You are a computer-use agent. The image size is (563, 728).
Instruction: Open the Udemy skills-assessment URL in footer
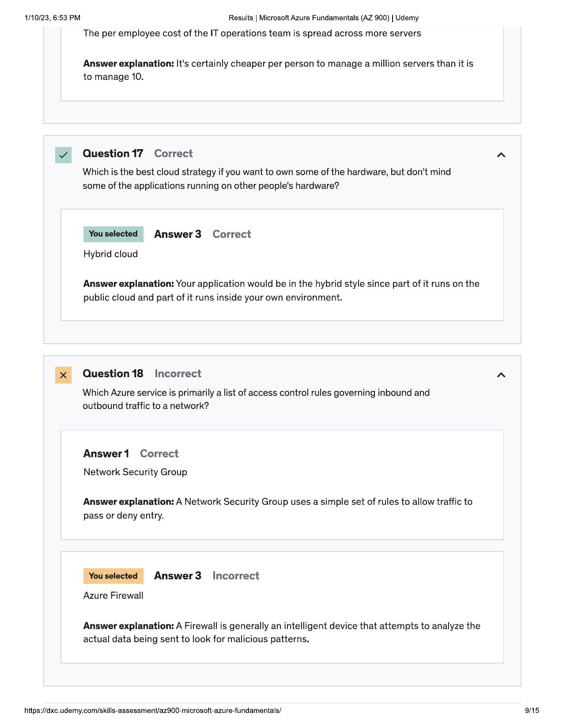(153, 710)
